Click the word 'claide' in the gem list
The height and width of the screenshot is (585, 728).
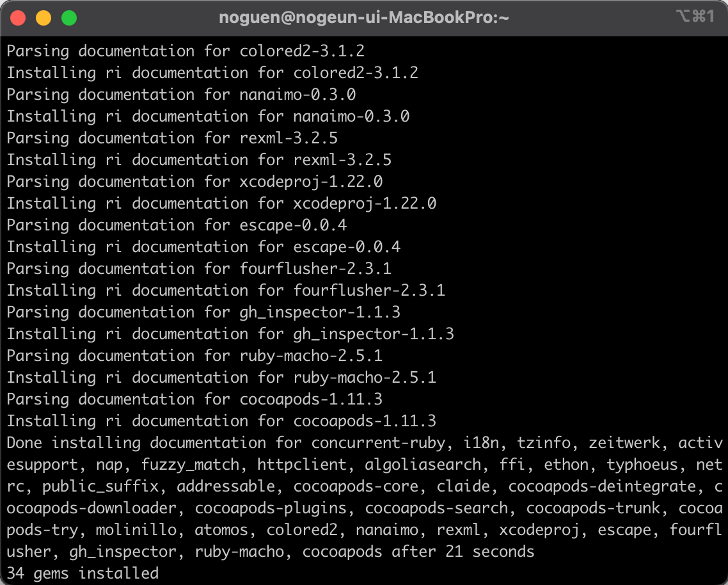[x=463, y=486]
